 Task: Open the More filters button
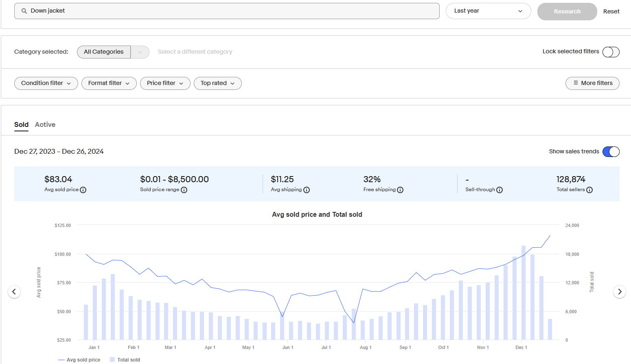592,83
